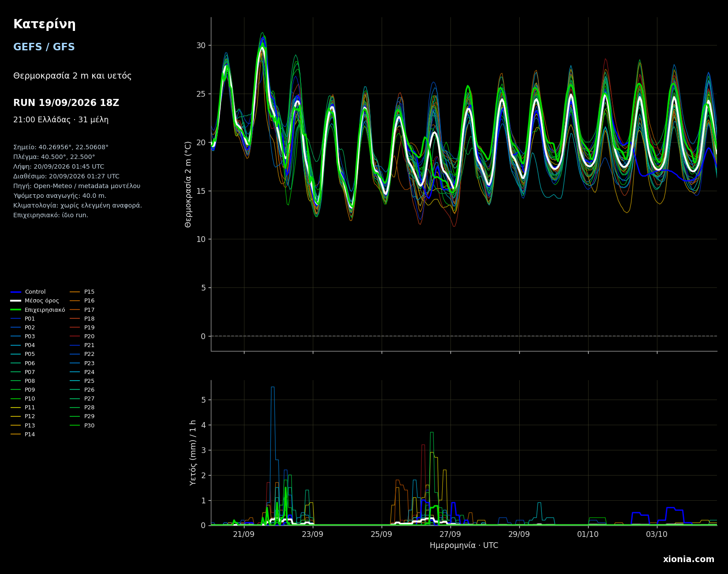Click the GEFS / GFS model label

(44, 47)
